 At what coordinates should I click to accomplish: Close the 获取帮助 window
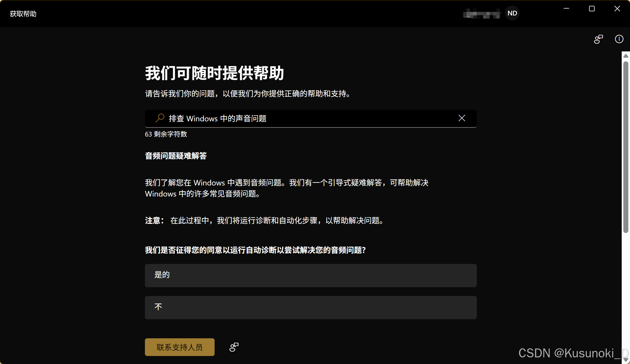click(x=617, y=9)
